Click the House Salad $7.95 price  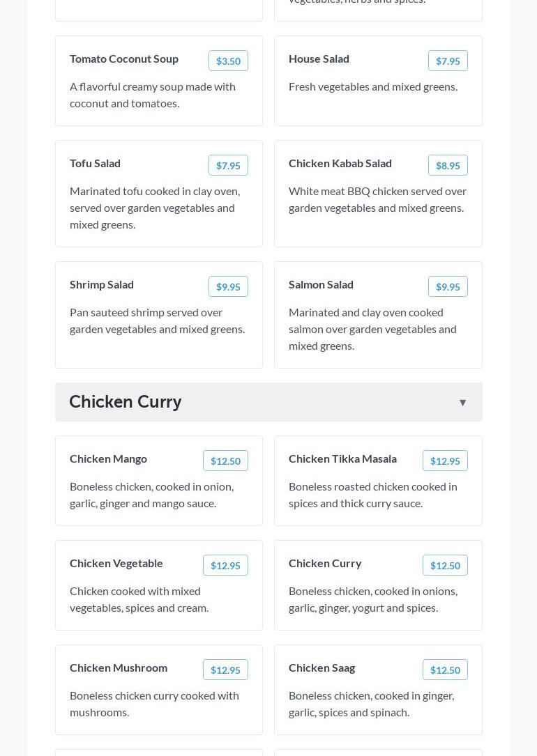[x=448, y=61]
